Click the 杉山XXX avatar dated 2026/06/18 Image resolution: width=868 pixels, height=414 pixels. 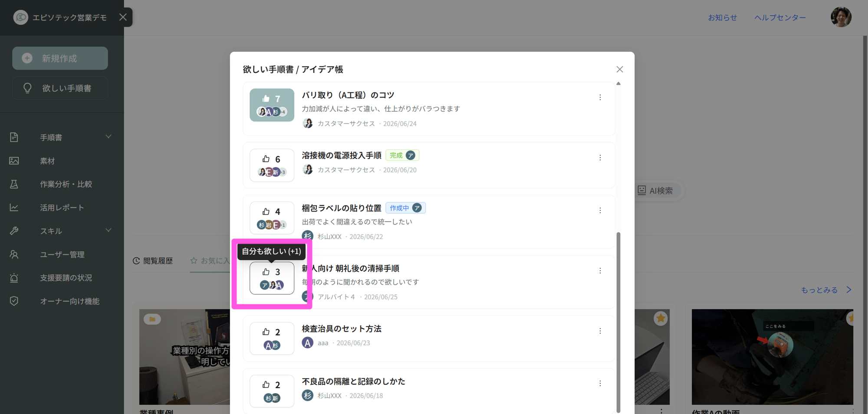(x=308, y=395)
